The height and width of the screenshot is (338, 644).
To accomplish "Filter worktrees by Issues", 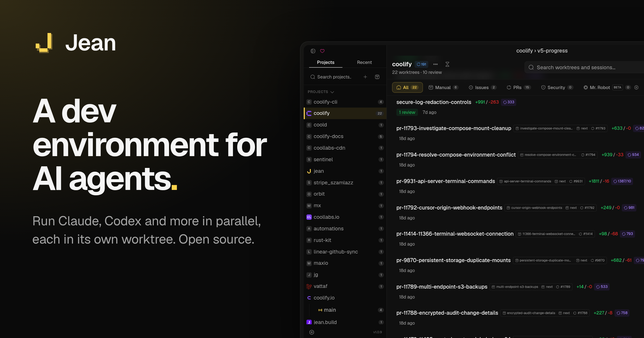I will pyautogui.click(x=482, y=87).
